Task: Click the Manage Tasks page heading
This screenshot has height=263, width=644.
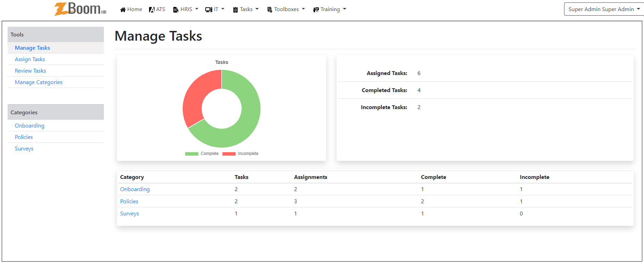Action: click(x=158, y=36)
